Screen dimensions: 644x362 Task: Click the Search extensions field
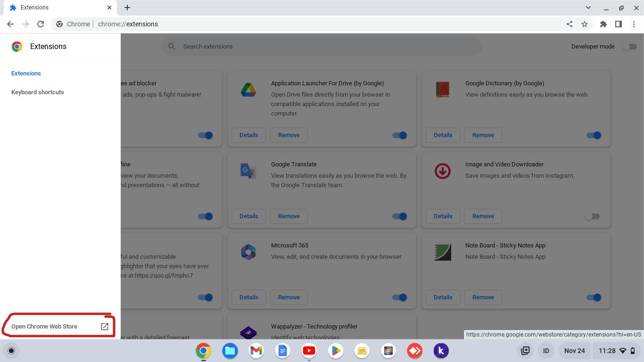click(322, 47)
